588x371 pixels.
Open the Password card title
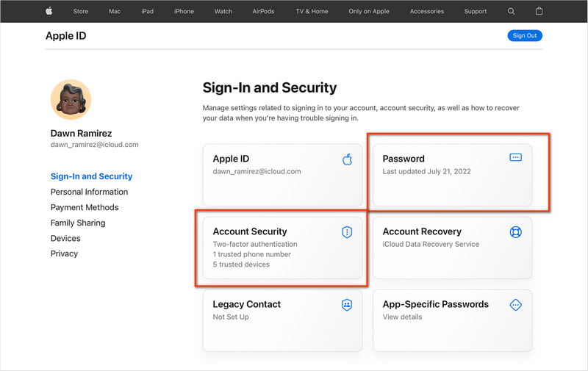tap(404, 159)
